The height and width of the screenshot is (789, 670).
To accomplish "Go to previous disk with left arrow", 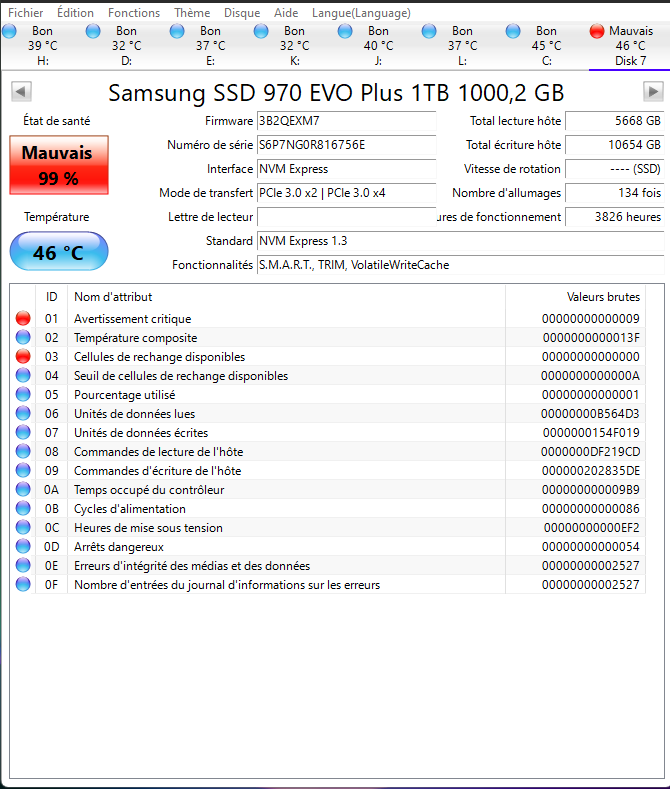I will [21, 92].
